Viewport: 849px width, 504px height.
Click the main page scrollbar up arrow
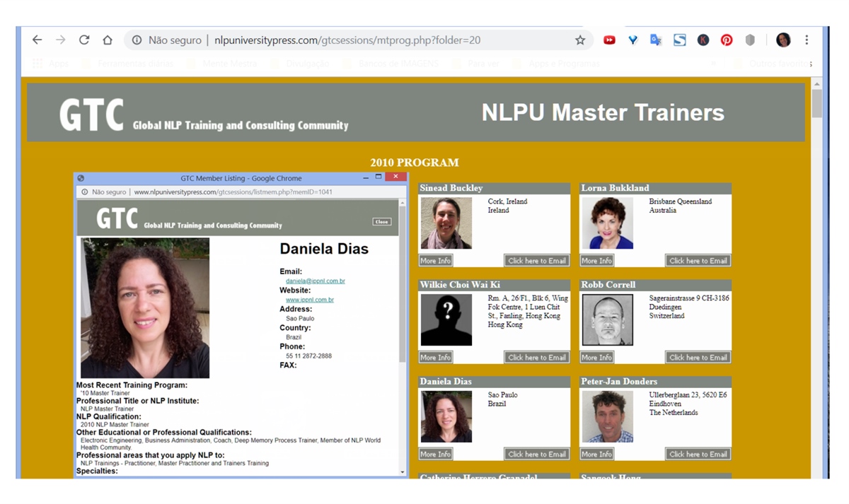click(x=817, y=83)
